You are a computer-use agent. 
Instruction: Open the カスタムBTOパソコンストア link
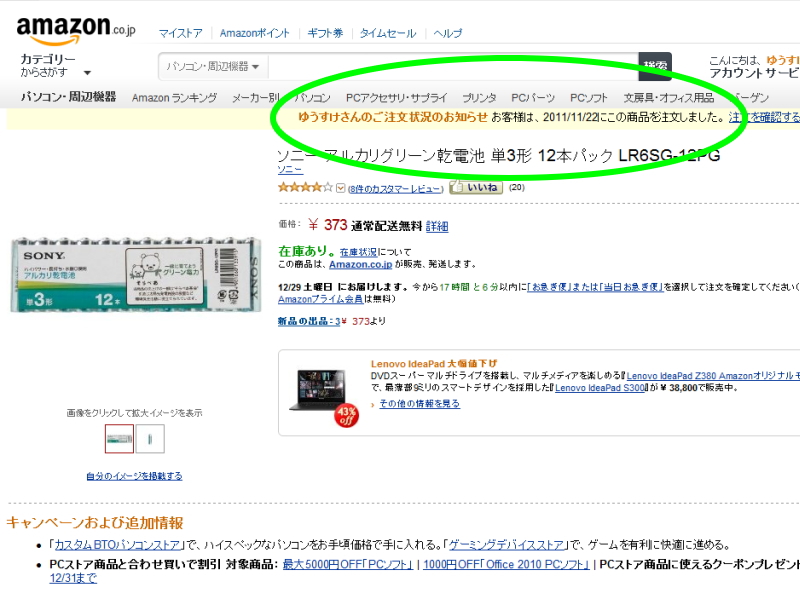click(119, 545)
